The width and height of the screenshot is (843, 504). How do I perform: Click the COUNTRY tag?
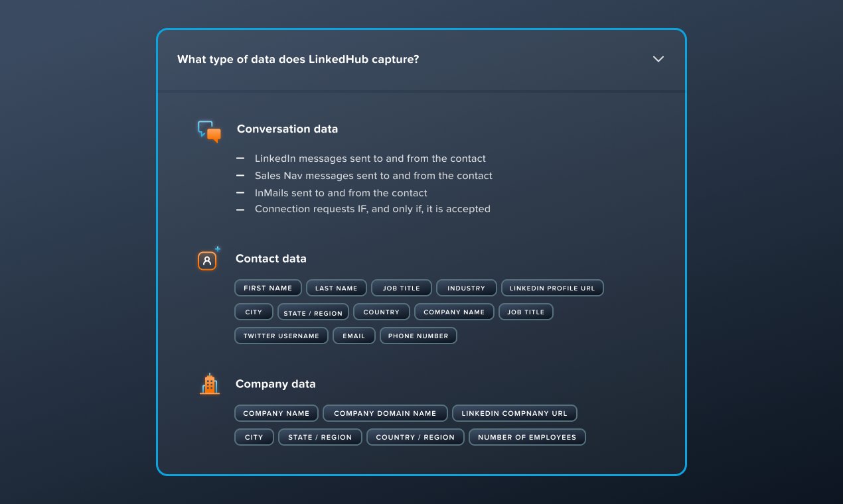click(382, 312)
